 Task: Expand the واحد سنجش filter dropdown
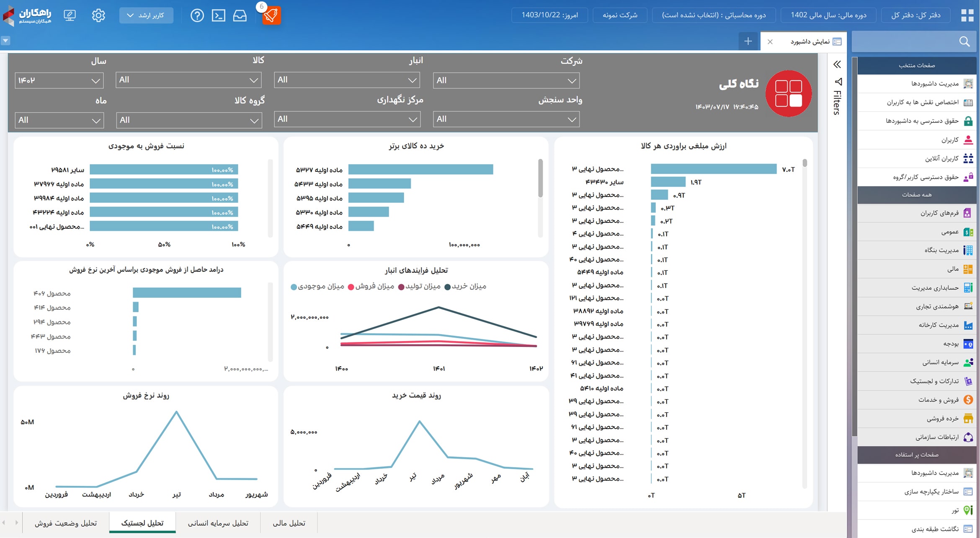pos(506,119)
